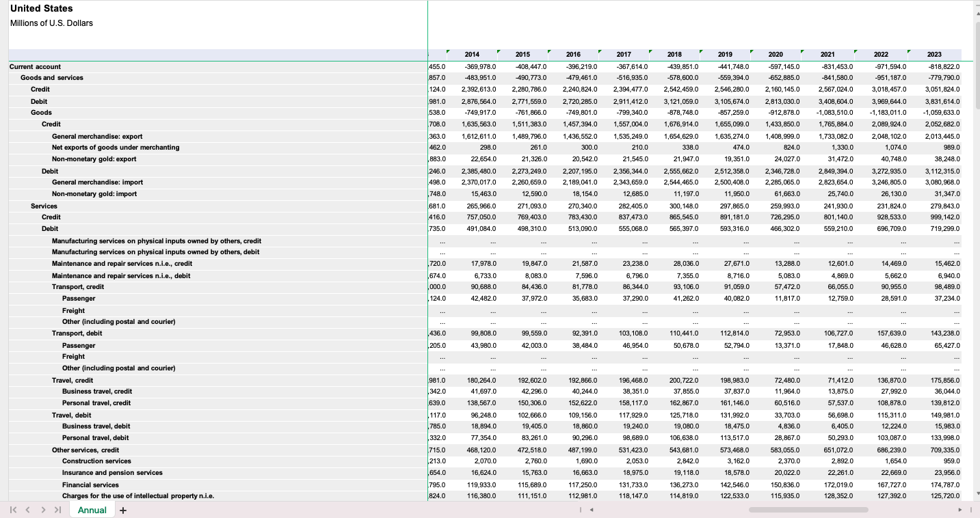This screenshot has height=518, width=980.
Task: Open the Annual sheet tab
Action: (x=92, y=510)
